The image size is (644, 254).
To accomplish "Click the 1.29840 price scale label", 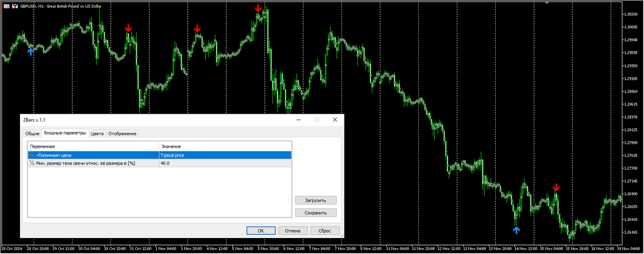I will click(631, 40).
